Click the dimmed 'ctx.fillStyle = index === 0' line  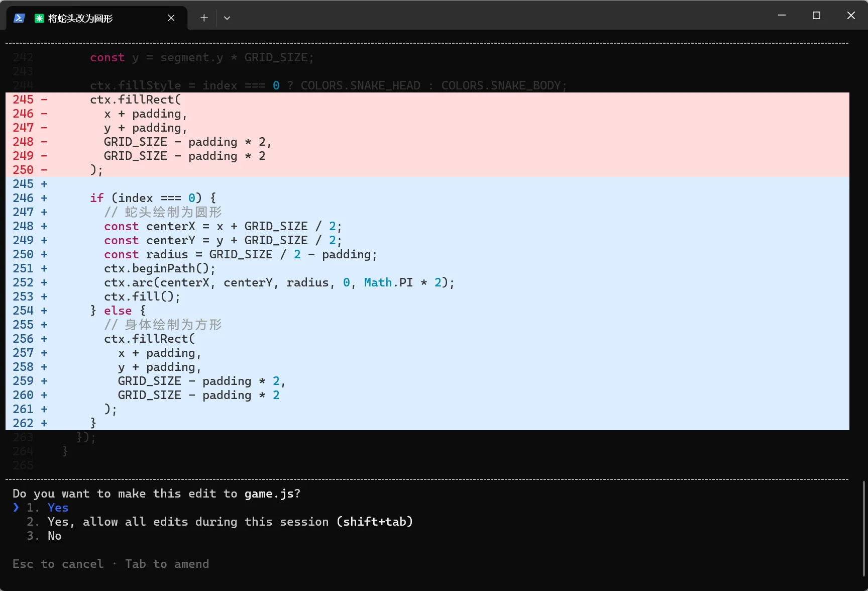pyautogui.click(x=329, y=85)
